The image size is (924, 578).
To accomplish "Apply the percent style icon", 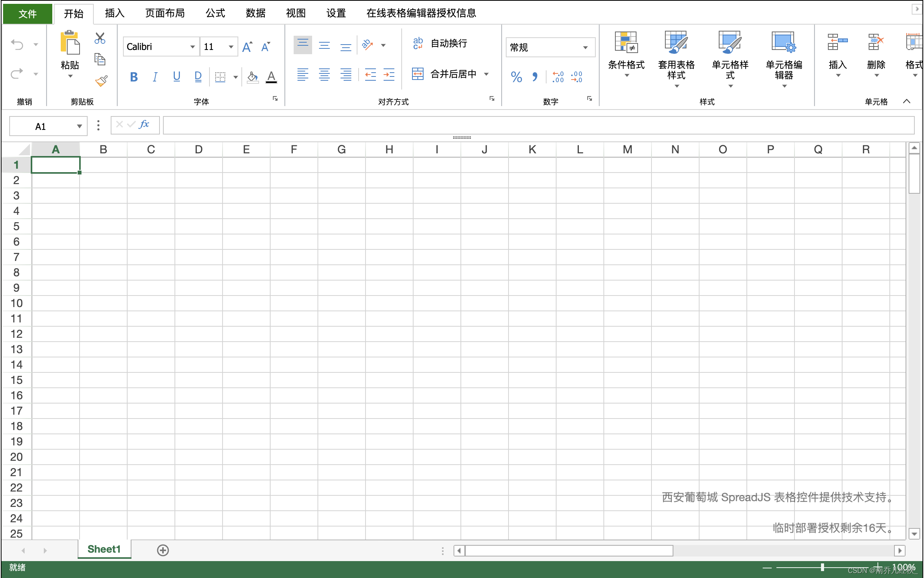I will click(x=517, y=77).
